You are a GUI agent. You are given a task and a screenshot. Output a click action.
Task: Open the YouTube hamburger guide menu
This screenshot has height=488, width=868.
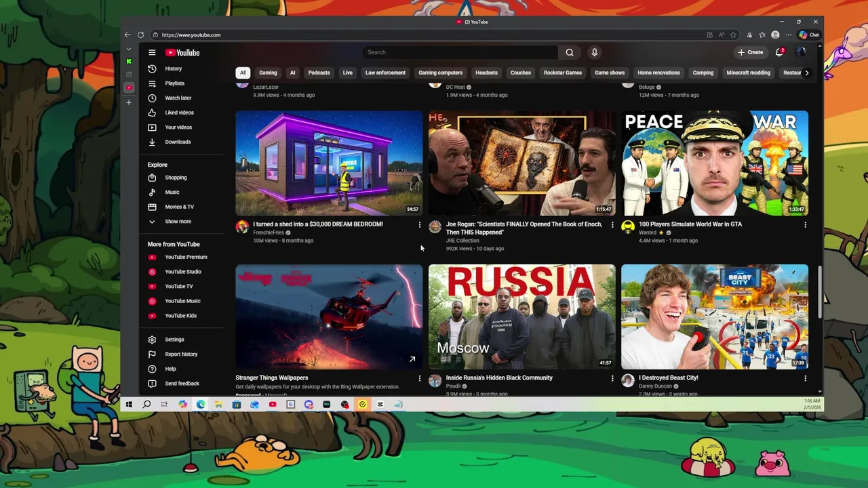tap(152, 52)
